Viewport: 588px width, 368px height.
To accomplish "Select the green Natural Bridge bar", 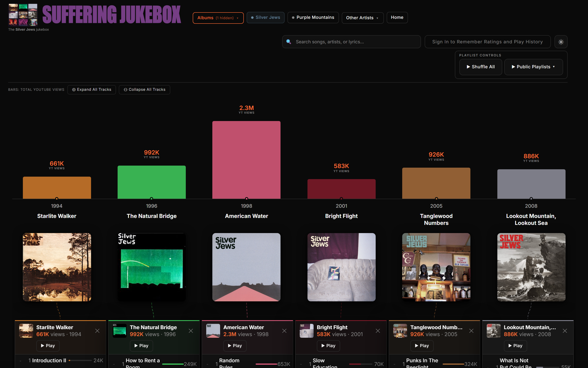I will (x=152, y=182).
